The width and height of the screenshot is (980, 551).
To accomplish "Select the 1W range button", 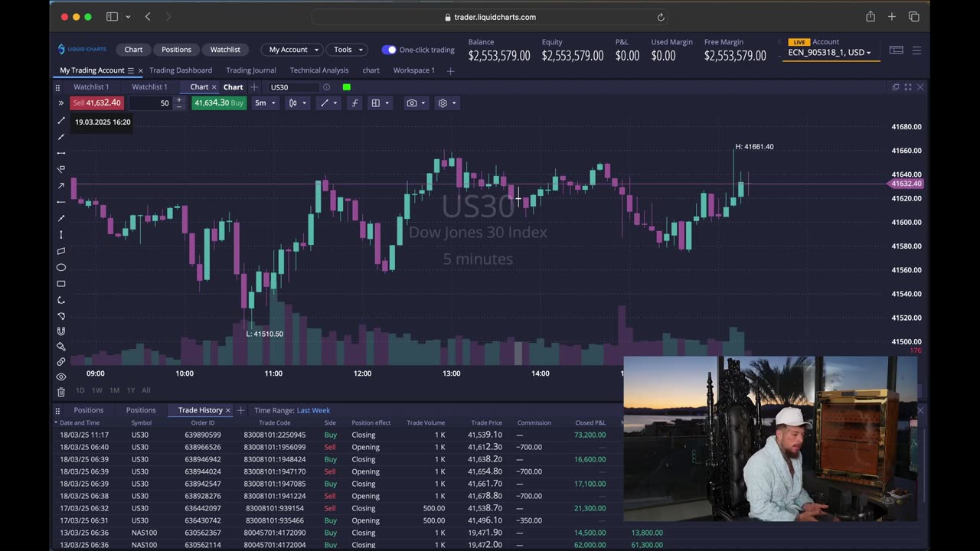I will (x=97, y=390).
